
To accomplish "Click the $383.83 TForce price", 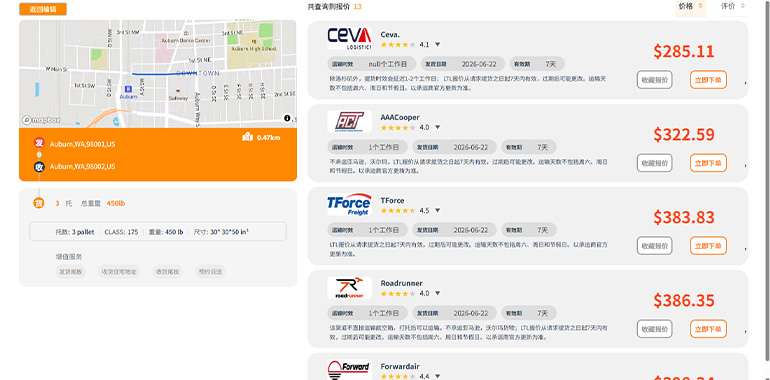I will tap(684, 217).
